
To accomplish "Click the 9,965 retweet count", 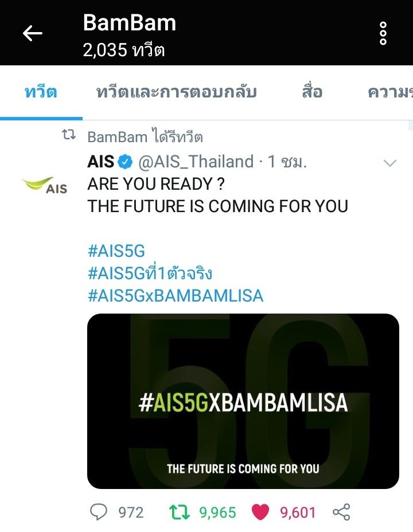I will pos(217,513).
